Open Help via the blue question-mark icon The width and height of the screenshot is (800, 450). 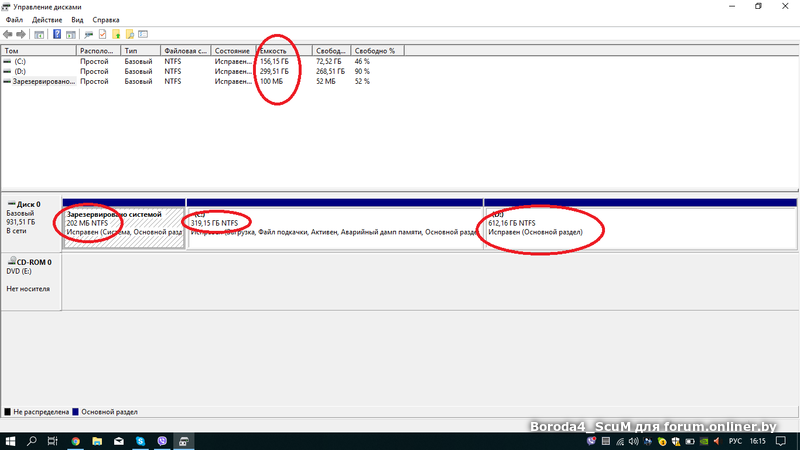tap(57, 34)
